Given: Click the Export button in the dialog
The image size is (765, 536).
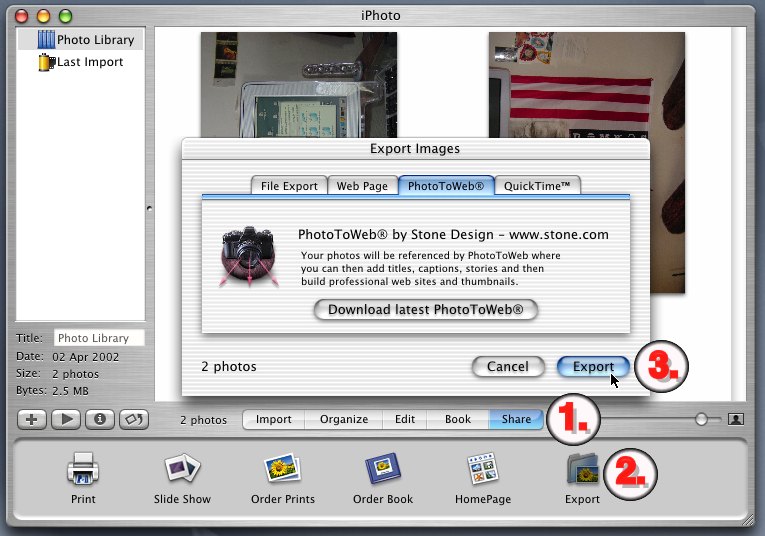Looking at the screenshot, I should pos(593,366).
